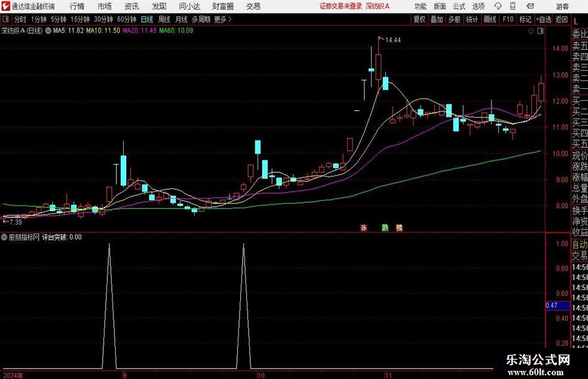Switch to 5分钟 period tab

pyautogui.click(x=58, y=19)
